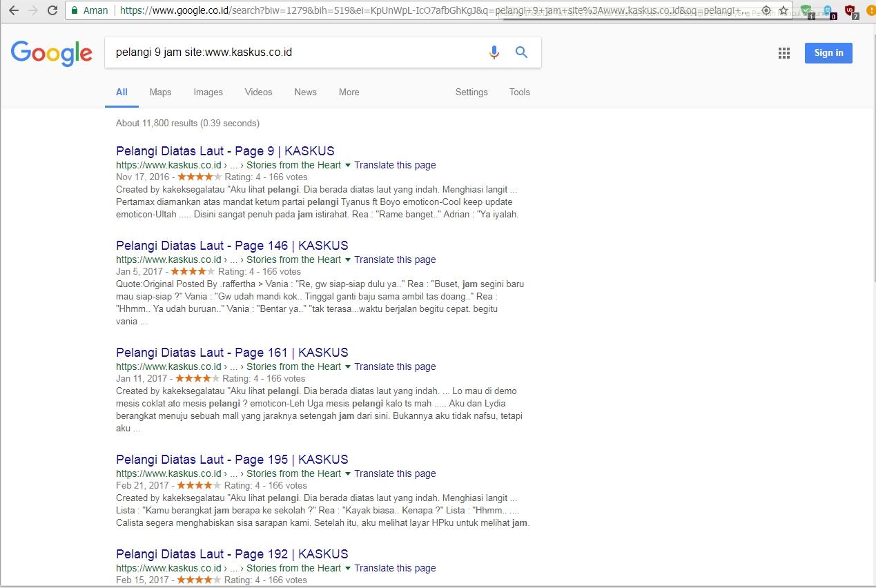Open site security info at the padlock icon
876x588 pixels.
[x=75, y=10]
